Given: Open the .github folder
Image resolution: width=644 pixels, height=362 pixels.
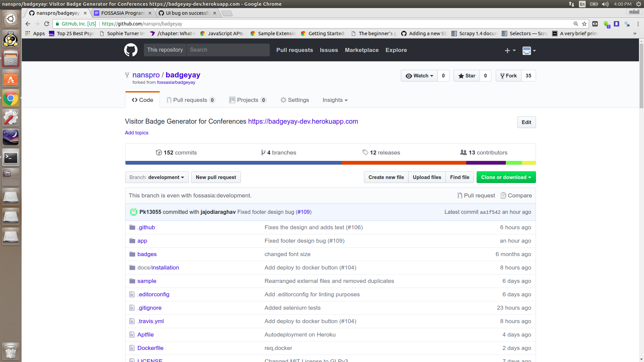Looking at the screenshot, I should (146, 227).
